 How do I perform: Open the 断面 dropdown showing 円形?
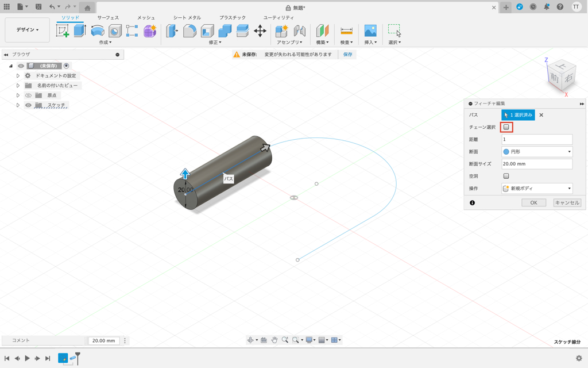coord(537,152)
